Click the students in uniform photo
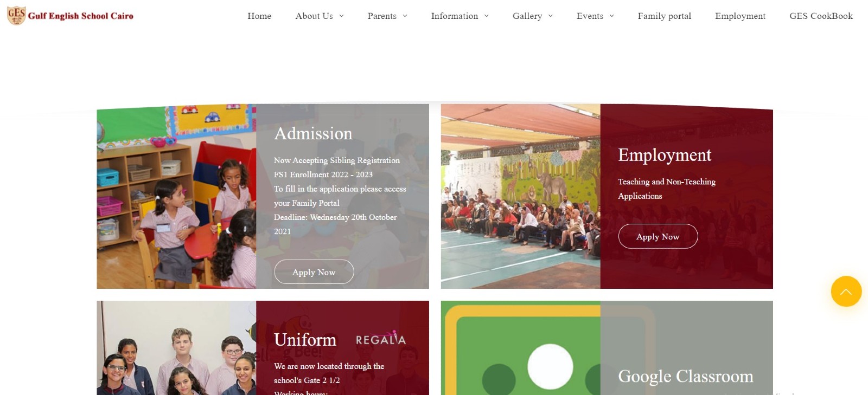The height and width of the screenshot is (395, 868). (x=176, y=348)
